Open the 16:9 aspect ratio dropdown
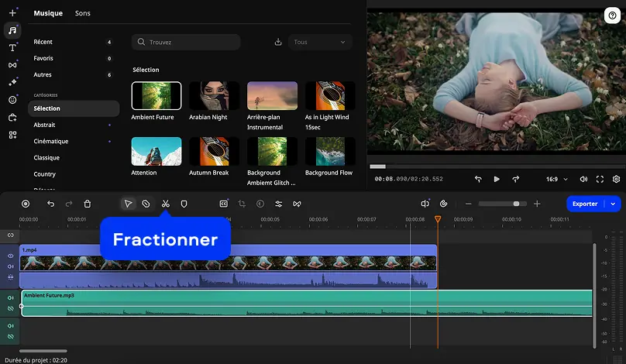626x364 pixels. click(x=556, y=179)
